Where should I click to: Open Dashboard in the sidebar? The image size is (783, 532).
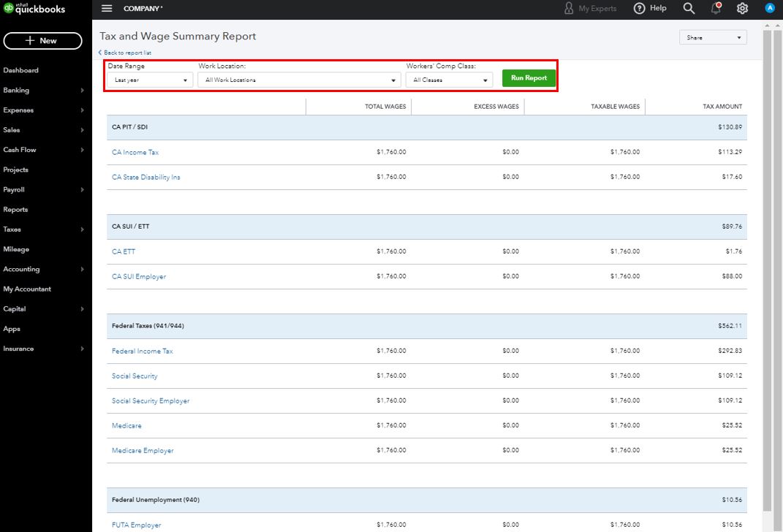pos(21,70)
